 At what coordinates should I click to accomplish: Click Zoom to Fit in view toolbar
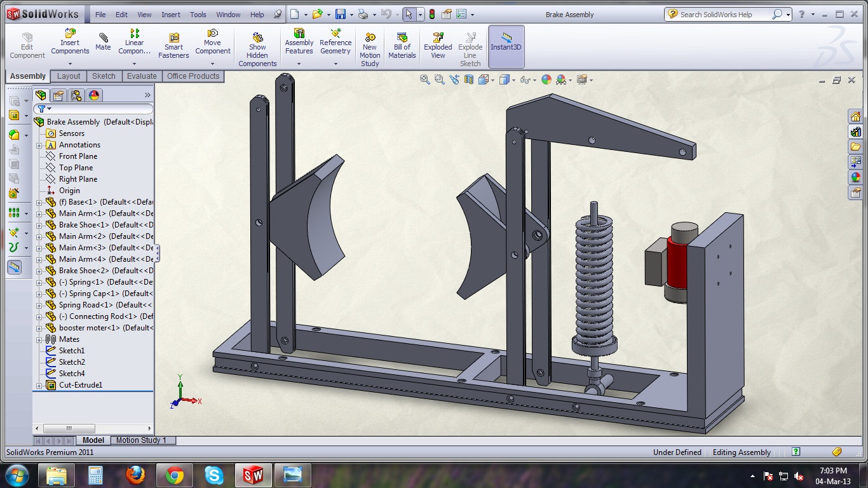click(425, 79)
